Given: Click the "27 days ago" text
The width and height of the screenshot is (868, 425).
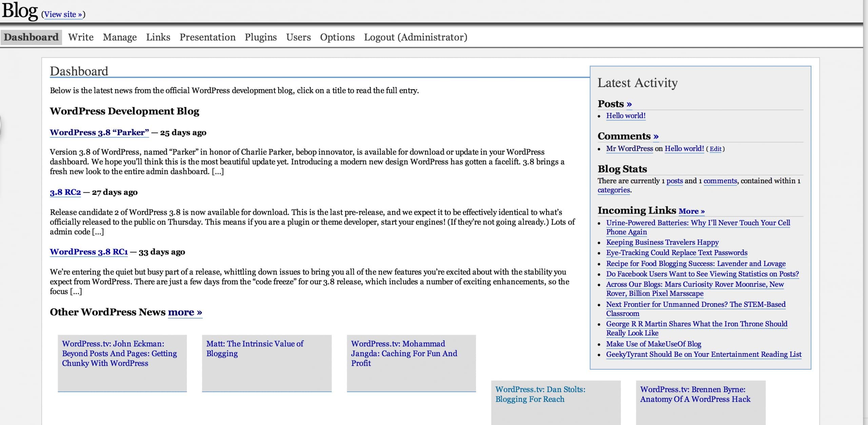Looking at the screenshot, I should point(115,192).
